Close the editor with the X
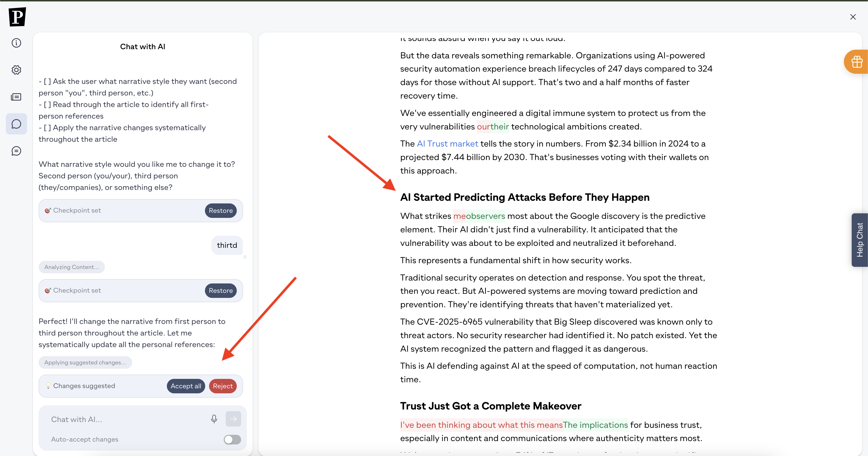The image size is (868, 456). (x=853, y=17)
